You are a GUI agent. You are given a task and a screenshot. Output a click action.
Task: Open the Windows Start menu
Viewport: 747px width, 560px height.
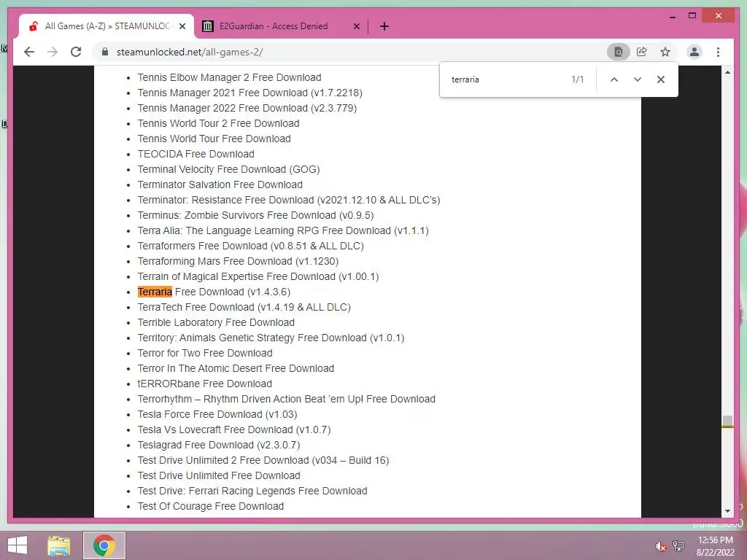18,545
